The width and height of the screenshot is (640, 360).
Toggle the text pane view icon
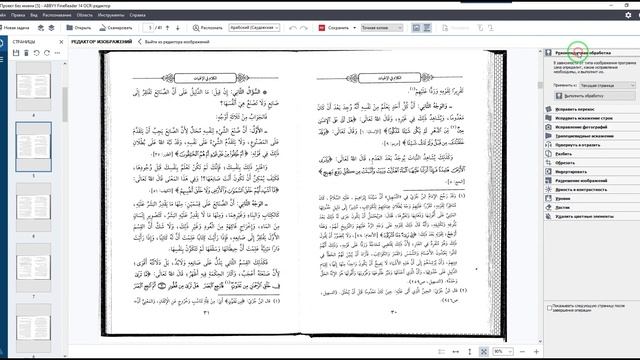pyautogui.click(x=427, y=28)
